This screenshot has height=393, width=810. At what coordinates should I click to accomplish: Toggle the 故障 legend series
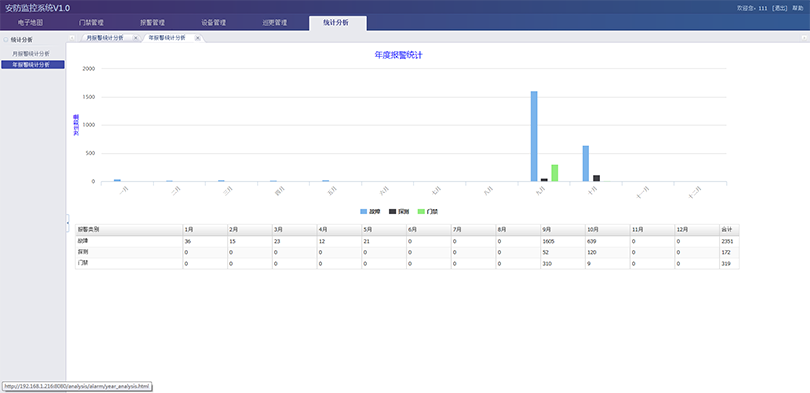(370, 212)
